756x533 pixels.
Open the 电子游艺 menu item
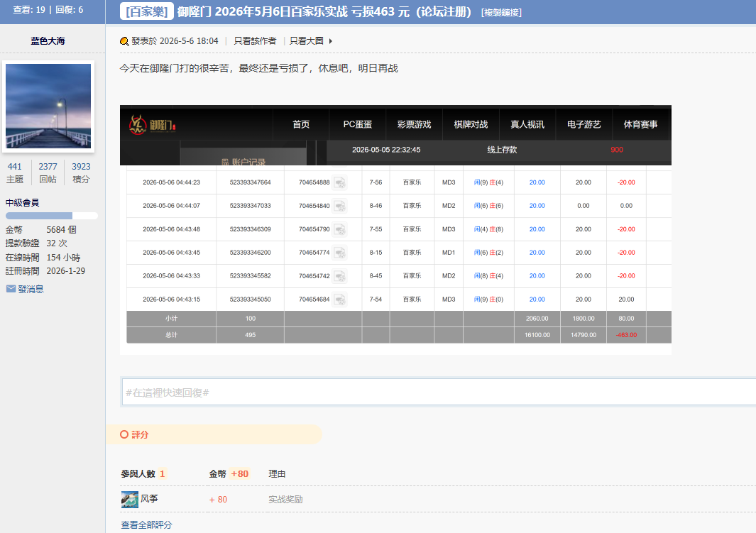coord(584,124)
